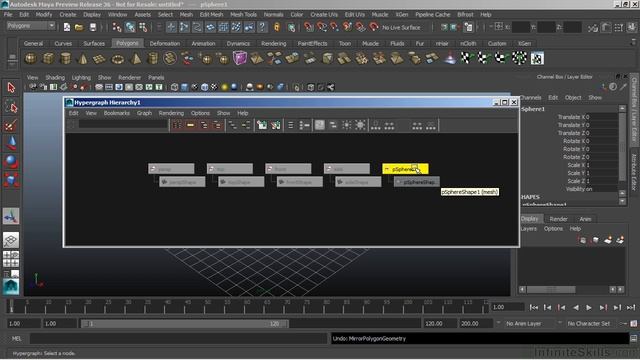Click Layers menu in Layer Editor
This screenshot has height=360, width=640.
529,229
